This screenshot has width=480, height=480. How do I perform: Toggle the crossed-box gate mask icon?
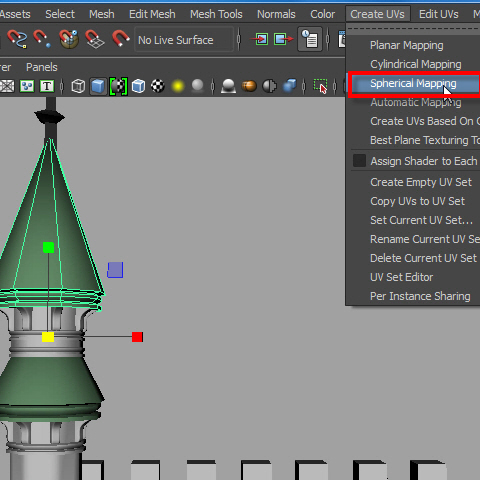click(7, 86)
